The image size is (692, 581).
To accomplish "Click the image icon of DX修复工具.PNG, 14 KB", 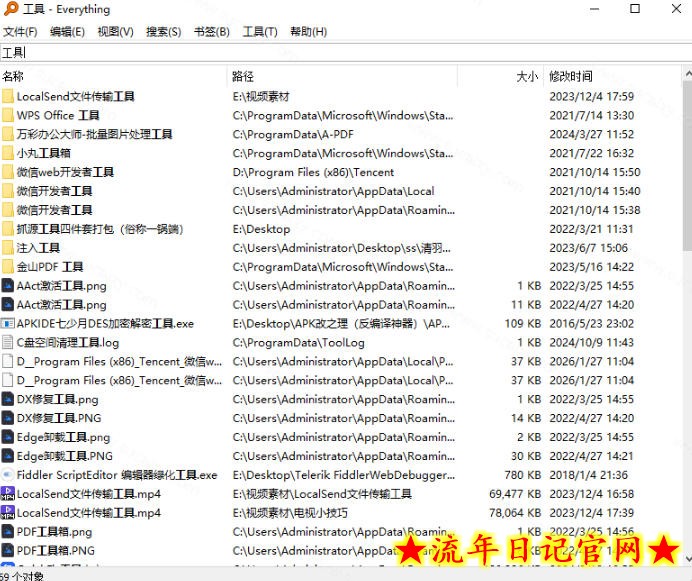I will 8,418.
